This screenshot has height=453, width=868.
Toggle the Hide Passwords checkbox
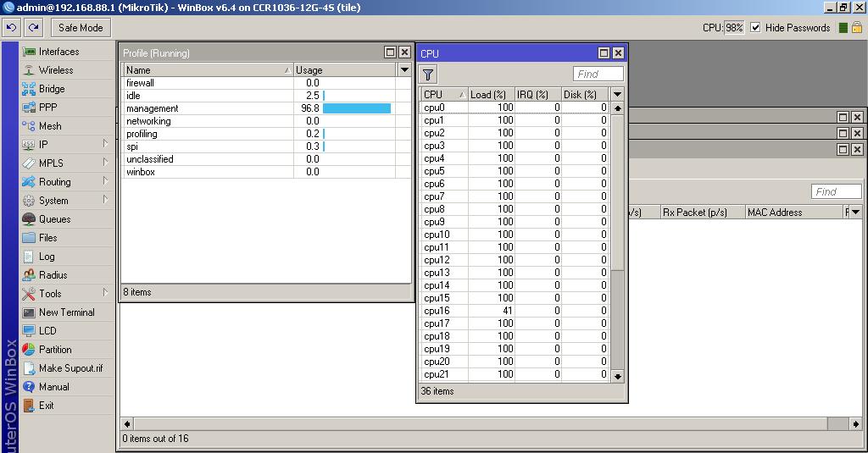(x=755, y=28)
